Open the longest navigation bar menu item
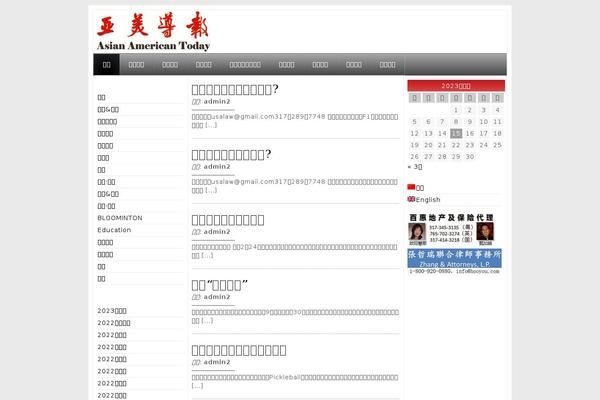This screenshot has width=600, height=400. coord(245,64)
